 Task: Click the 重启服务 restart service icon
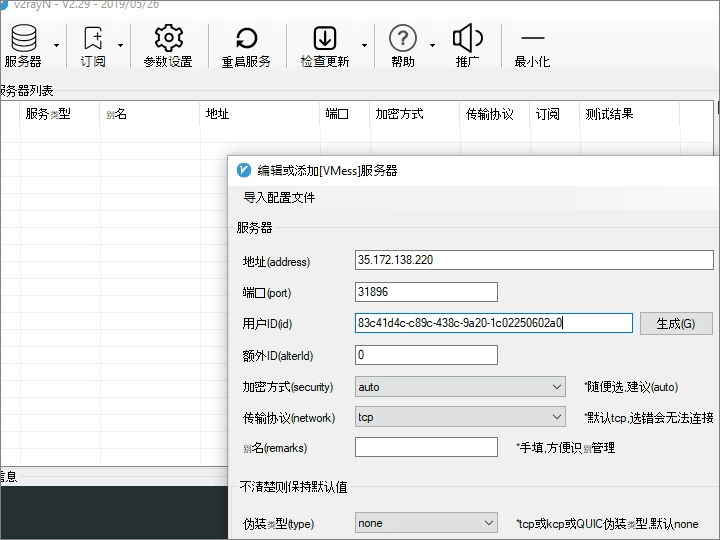[247, 39]
